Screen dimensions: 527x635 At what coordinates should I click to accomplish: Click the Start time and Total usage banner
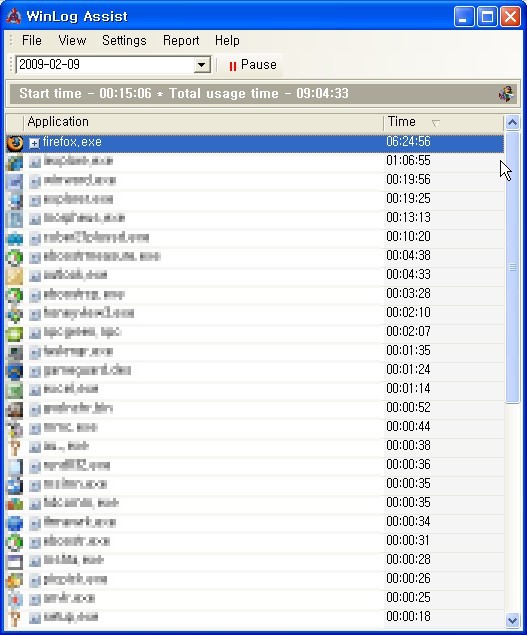(x=263, y=94)
